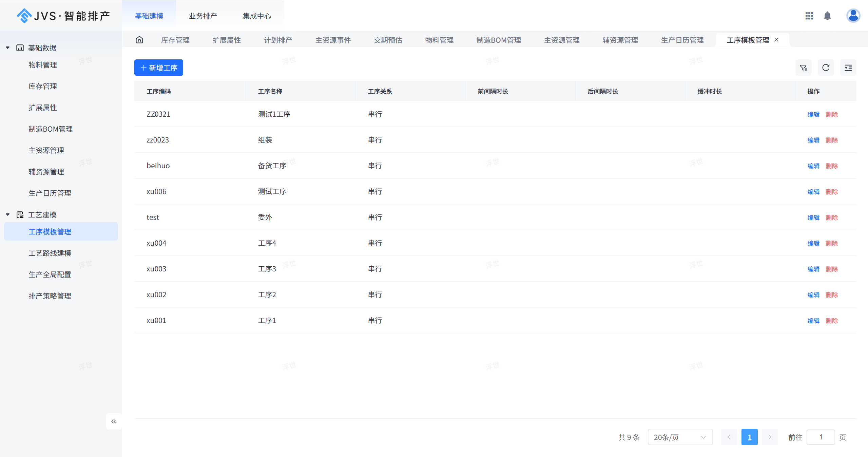
Task: Open the apps grid icon
Action: (809, 16)
